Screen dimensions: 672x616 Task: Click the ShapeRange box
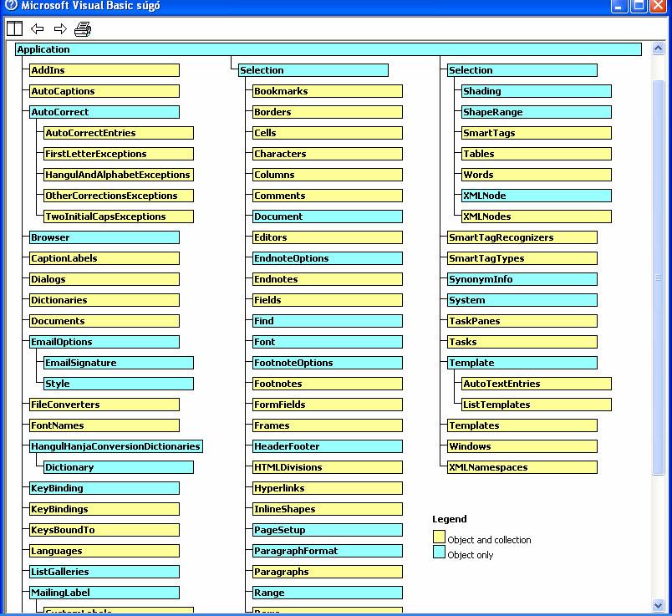tap(537, 112)
